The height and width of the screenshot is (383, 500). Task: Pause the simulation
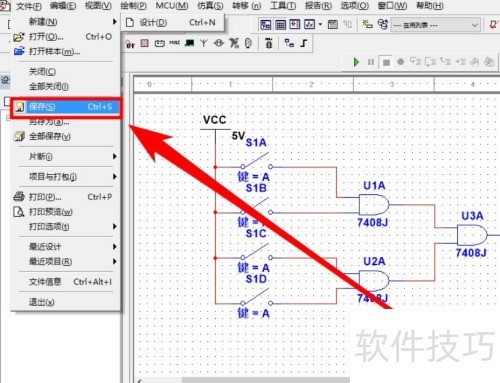click(371, 62)
